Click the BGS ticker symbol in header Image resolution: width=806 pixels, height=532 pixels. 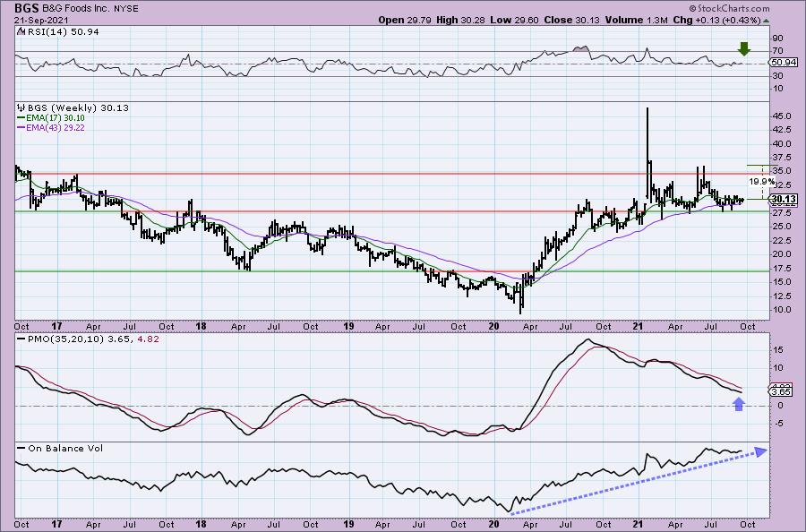(x=27, y=8)
